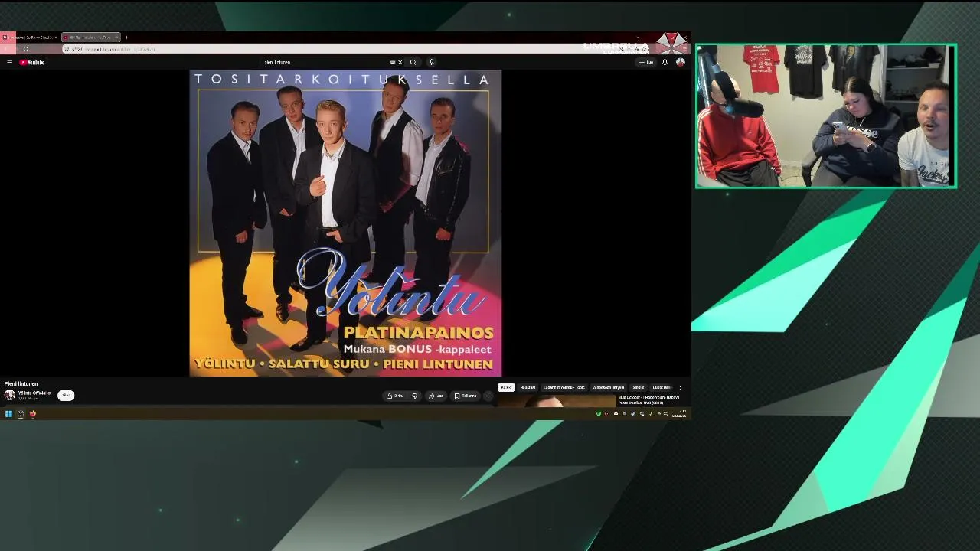Open more actions three-dot menu under video

click(x=488, y=396)
